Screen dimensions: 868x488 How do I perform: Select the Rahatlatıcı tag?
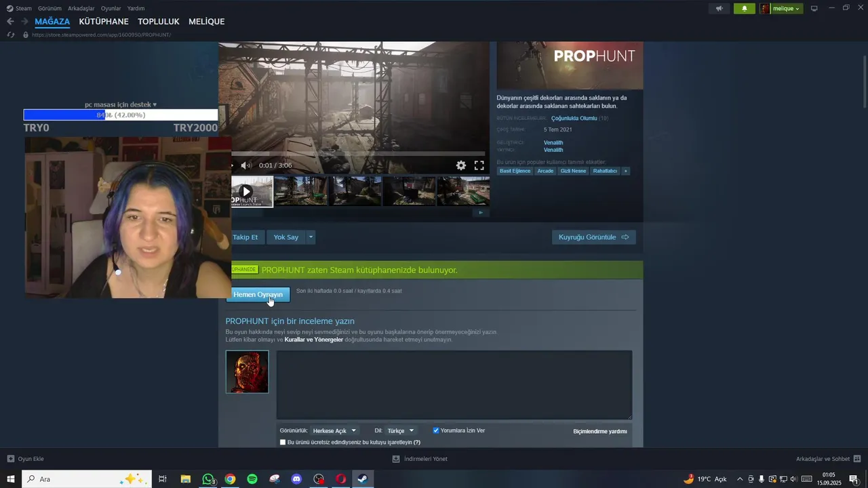605,171
